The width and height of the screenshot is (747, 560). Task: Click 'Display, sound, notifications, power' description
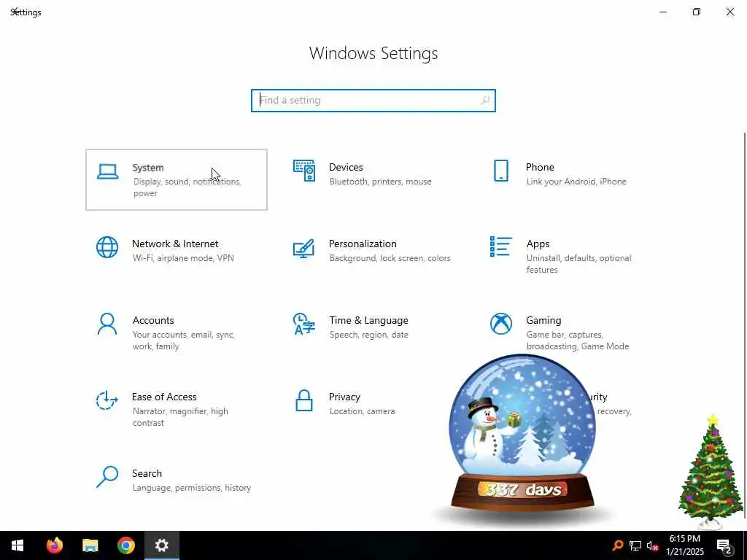click(187, 187)
